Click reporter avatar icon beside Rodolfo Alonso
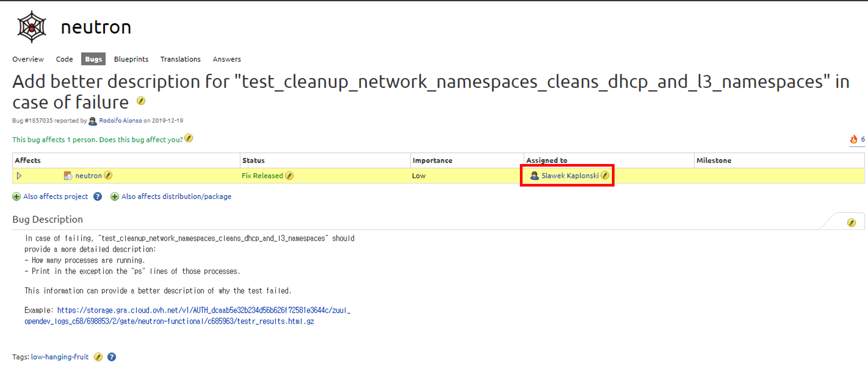 (93, 121)
